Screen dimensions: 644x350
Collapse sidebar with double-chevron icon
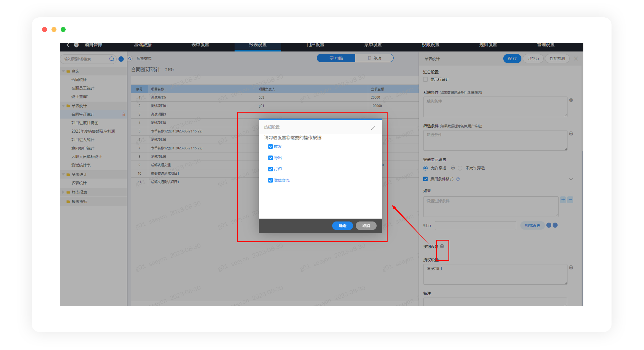pyautogui.click(x=130, y=59)
